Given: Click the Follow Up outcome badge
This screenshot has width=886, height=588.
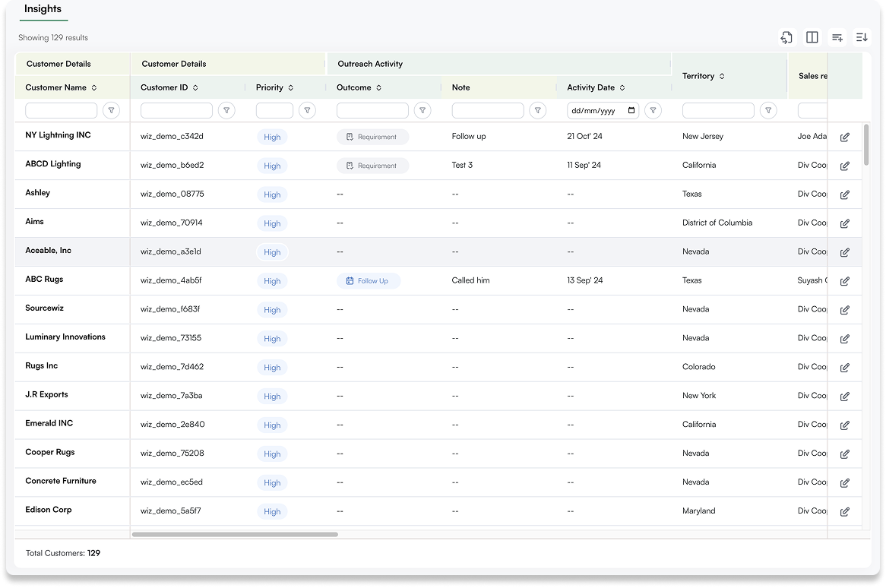Looking at the screenshot, I should pyautogui.click(x=369, y=281).
